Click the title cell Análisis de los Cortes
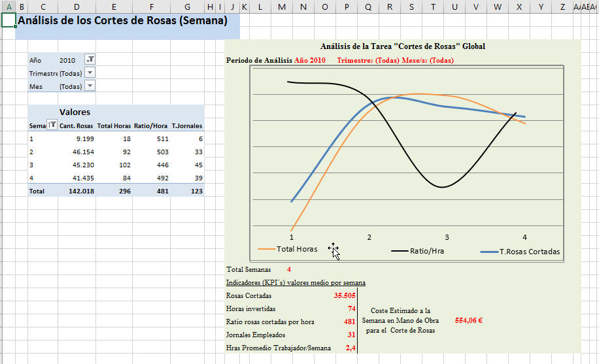 pyautogui.click(x=122, y=21)
